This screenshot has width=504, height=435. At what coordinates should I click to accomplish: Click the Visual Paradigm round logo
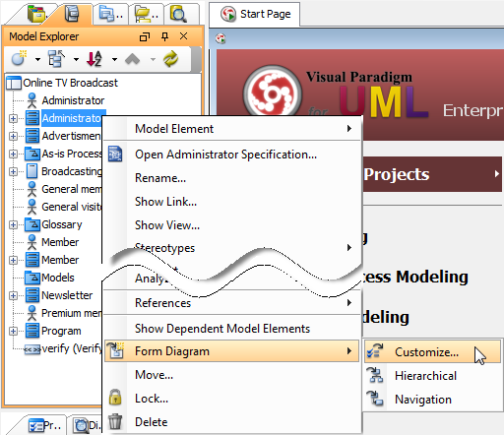pyautogui.click(x=273, y=93)
